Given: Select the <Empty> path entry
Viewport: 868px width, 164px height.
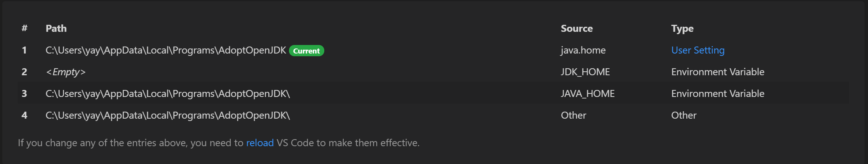Looking at the screenshot, I should pos(65,72).
